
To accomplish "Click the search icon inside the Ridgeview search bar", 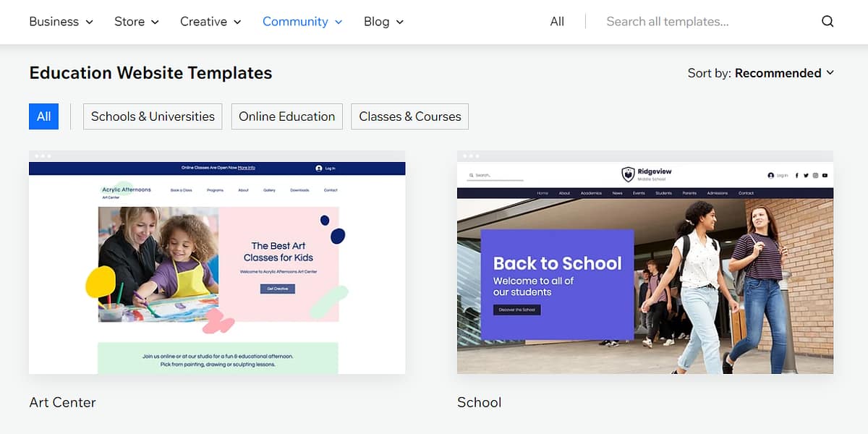I will click(x=471, y=174).
